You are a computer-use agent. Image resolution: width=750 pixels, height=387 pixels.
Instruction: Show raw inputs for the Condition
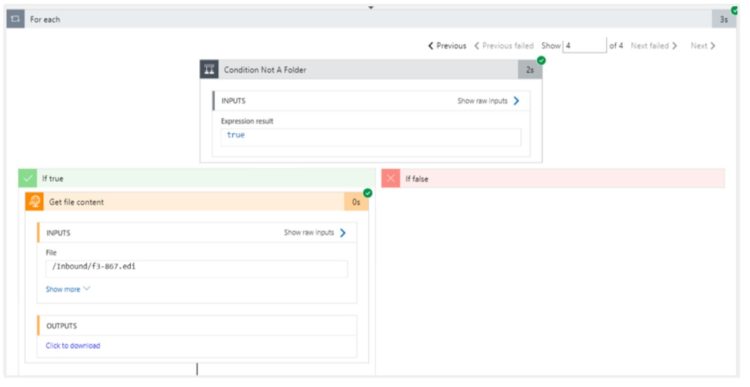(488, 101)
